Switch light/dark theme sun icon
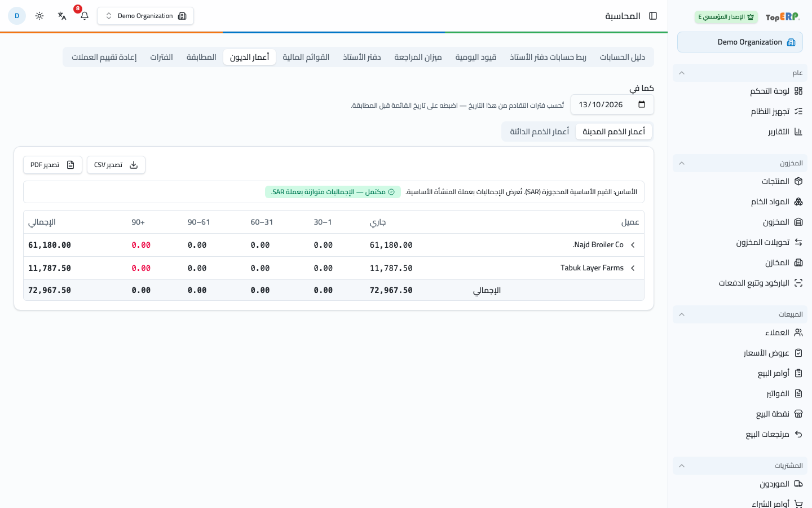 (x=39, y=16)
